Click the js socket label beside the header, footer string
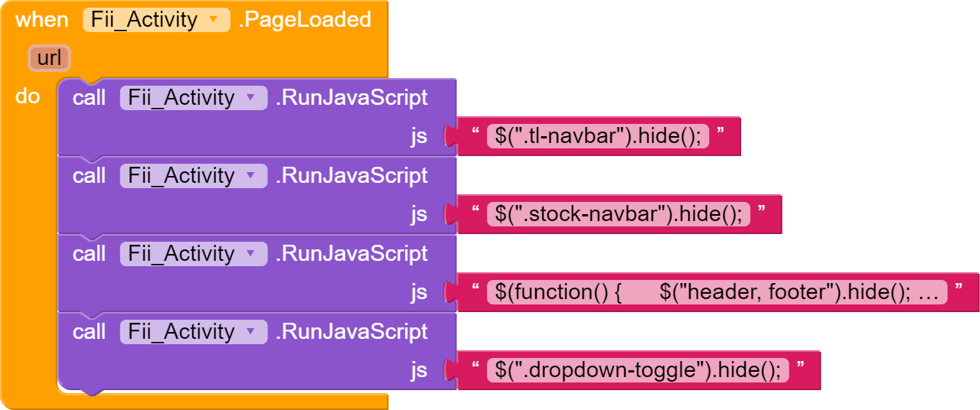This screenshot has width=980, height=410. coord(419,292)
